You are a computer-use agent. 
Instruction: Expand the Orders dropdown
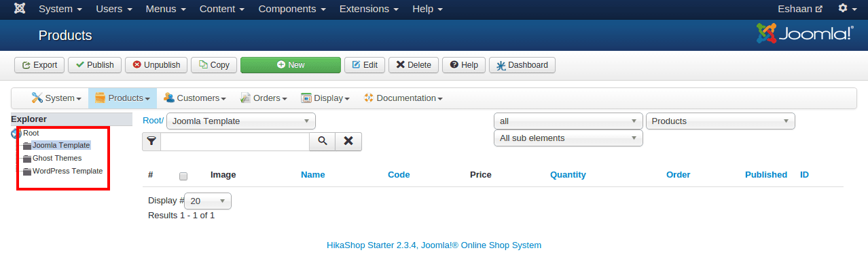pos(264,98)
